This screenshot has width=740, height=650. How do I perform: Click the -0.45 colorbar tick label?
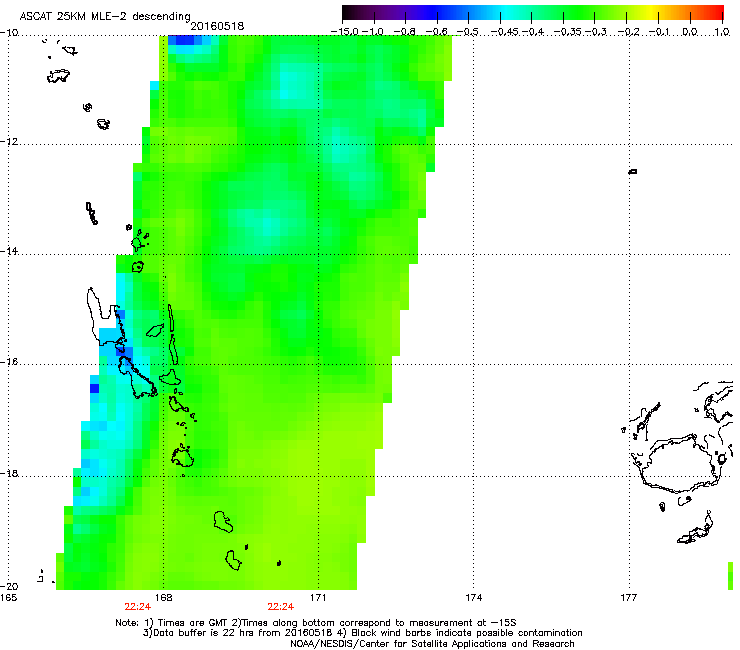point(504,32)
